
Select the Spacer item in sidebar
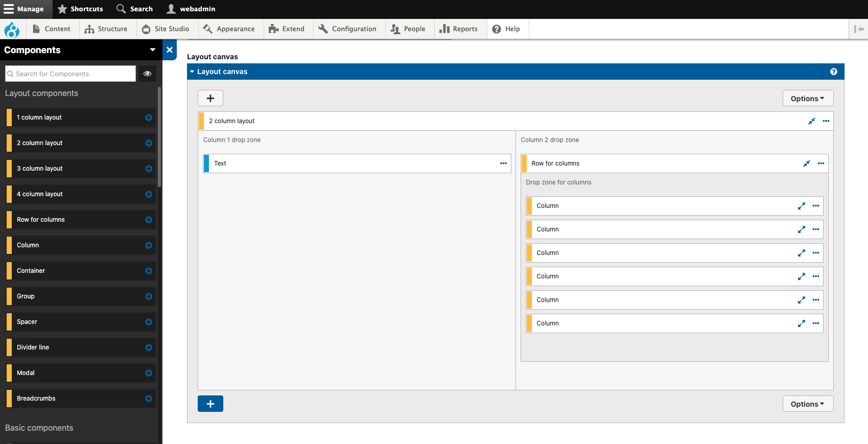click(81, 322)
